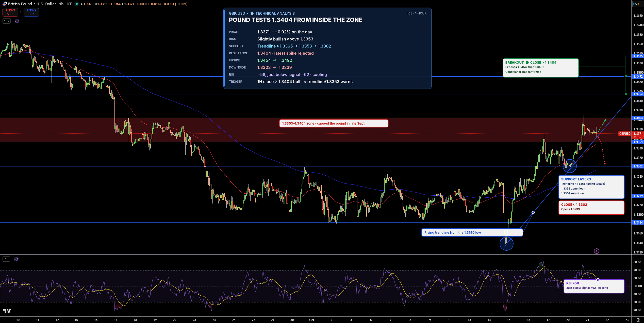644x323 pixels.
Task: Click the L1.3364 low value in the legend
Action: (114, 4)
